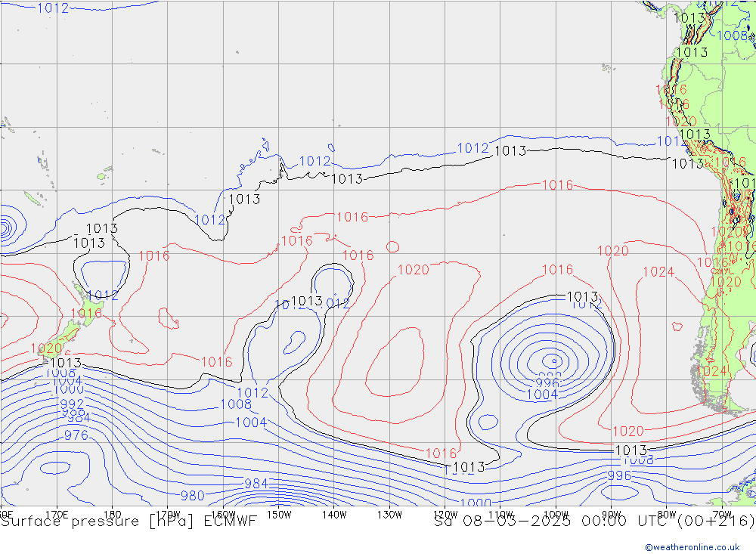Click the blue 1012 label at the top-left corner

[x=53, y=8]
